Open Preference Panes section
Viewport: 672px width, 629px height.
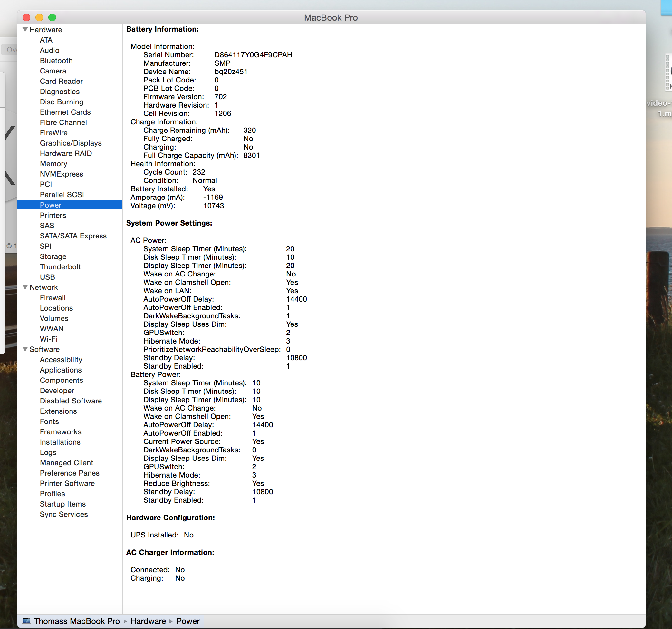[x=70, y=473]
